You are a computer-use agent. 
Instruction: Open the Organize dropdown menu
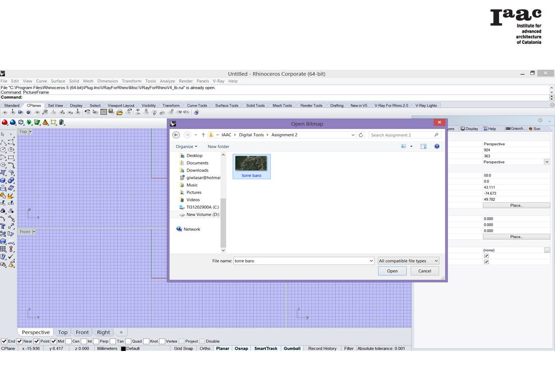(x=186, y=147)
